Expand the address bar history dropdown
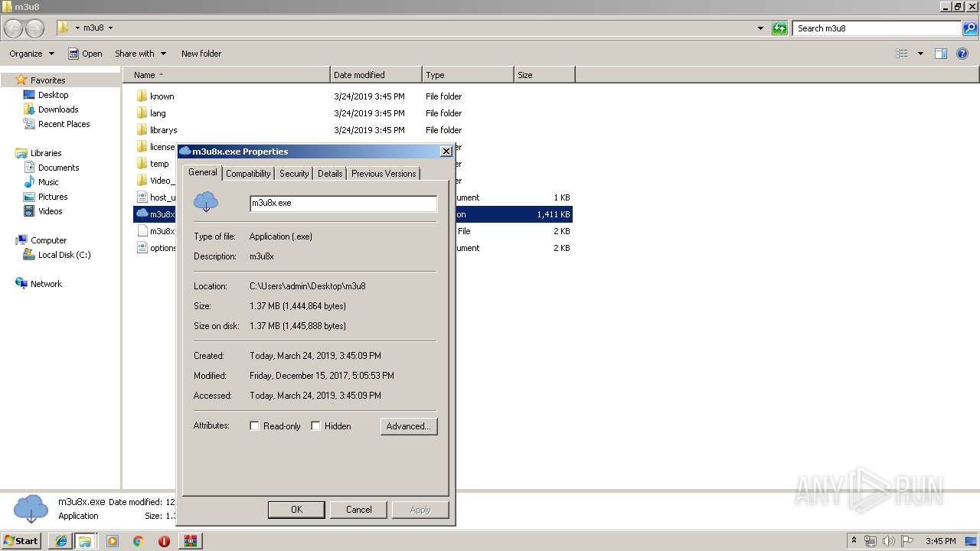 point(760,28)
